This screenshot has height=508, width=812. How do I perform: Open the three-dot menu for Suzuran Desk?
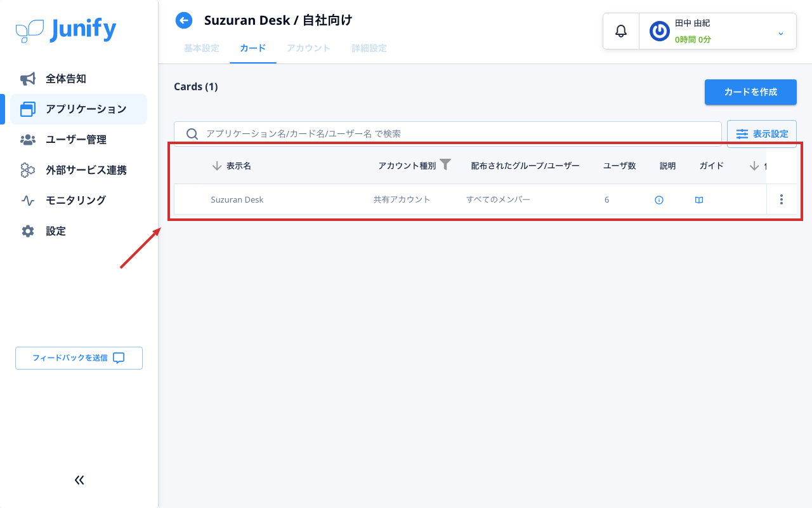point(782,199)
